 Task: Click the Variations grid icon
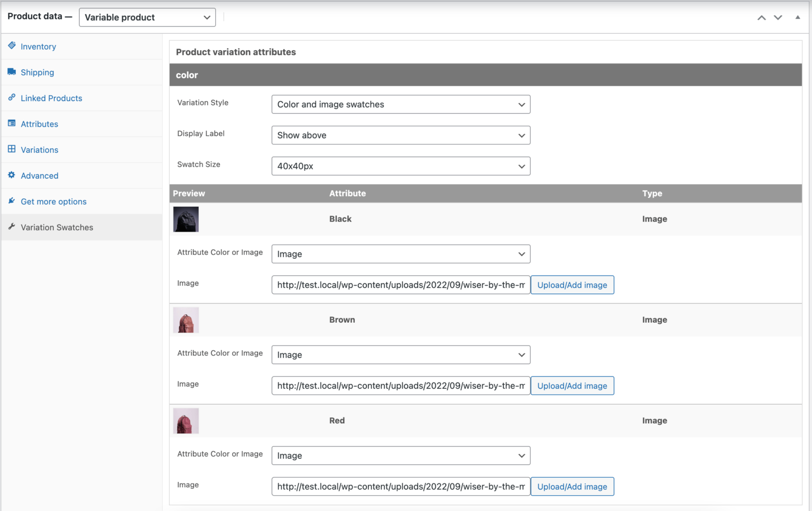[x=12, y=149]
